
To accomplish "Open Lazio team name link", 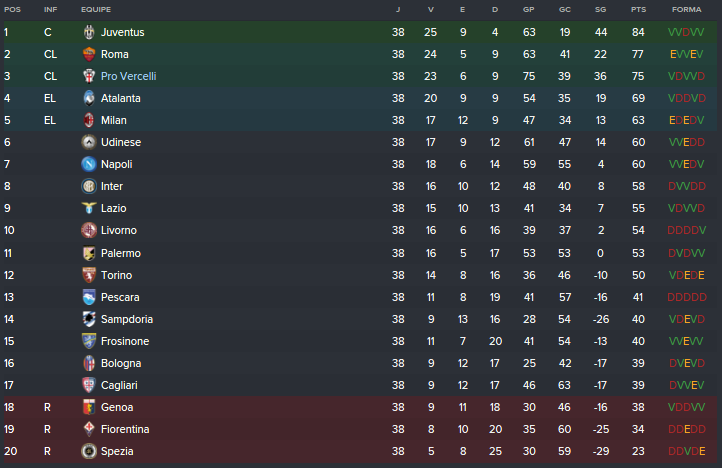I will click(x=114, y=208).
